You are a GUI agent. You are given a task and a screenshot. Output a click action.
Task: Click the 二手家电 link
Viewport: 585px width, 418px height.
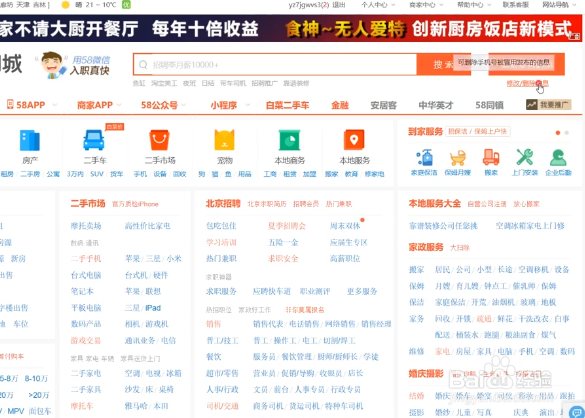(x=86, y=373)
